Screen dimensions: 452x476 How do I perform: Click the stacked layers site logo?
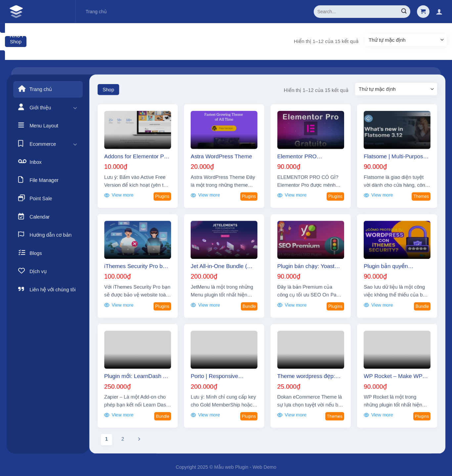tap(16, 12)
